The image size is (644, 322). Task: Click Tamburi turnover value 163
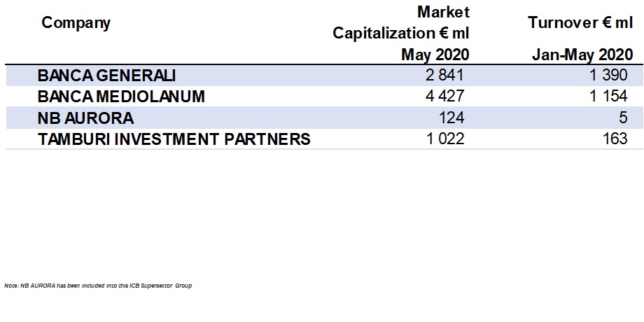coord(615,139)
